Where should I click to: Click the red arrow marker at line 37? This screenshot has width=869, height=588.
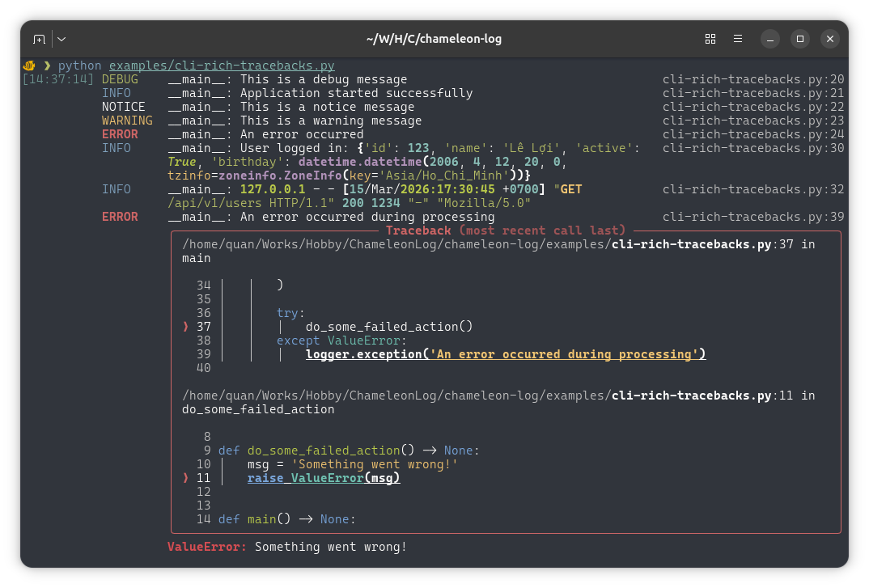[x=185, y=327]
